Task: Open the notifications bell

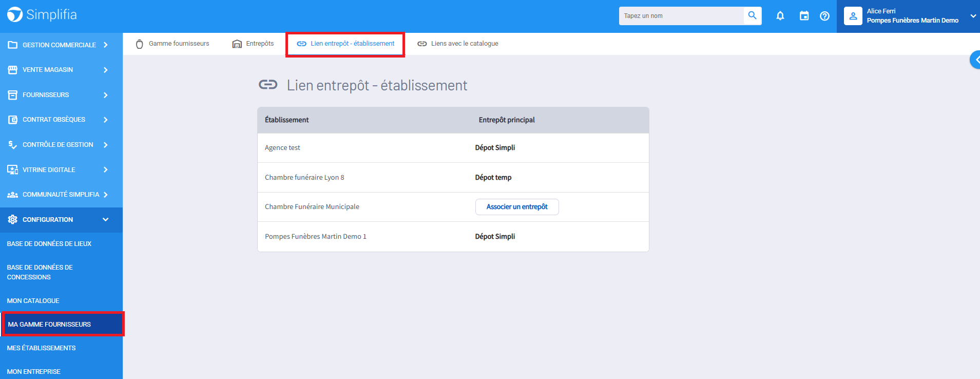Action: (x=780, y=16)
